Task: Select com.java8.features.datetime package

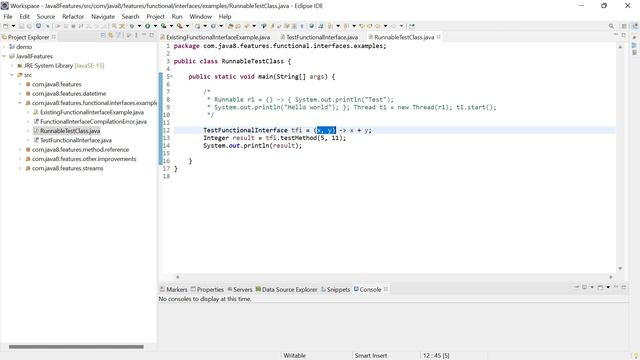Action: point(69,93)
